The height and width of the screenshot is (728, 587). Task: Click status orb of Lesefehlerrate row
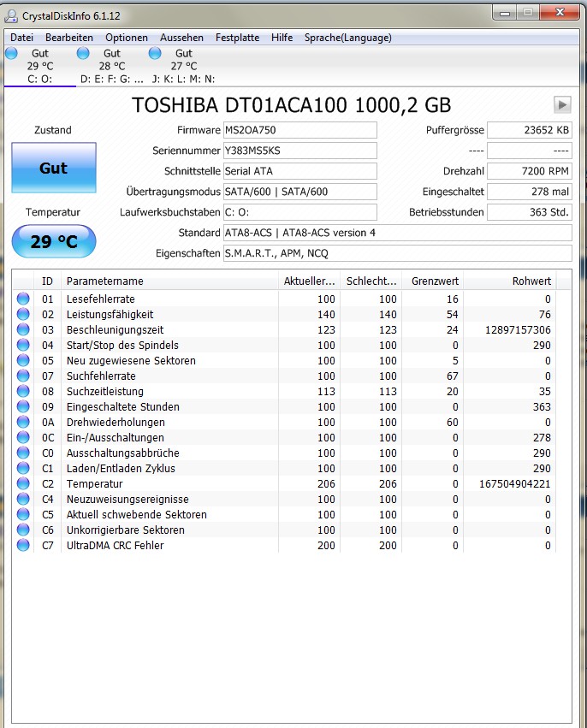click(x=23, y=299)
